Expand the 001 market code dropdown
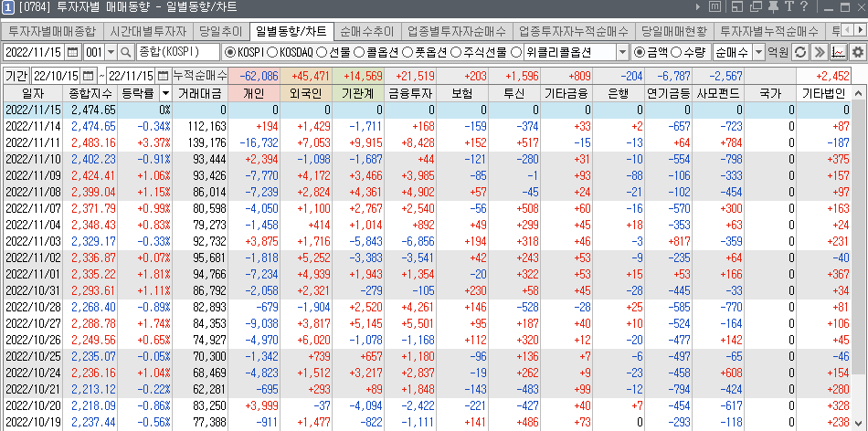This screenshot has height=431, width=868. coord(111,52)
